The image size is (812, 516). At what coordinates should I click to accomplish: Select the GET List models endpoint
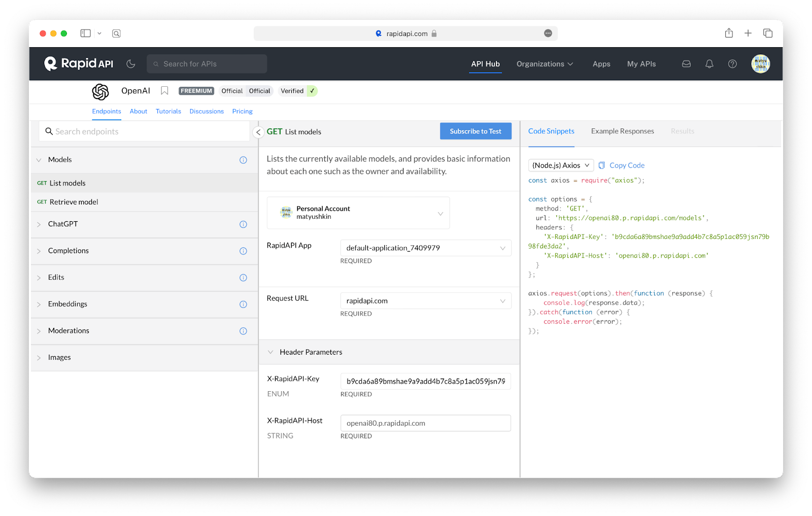(145, 183)
